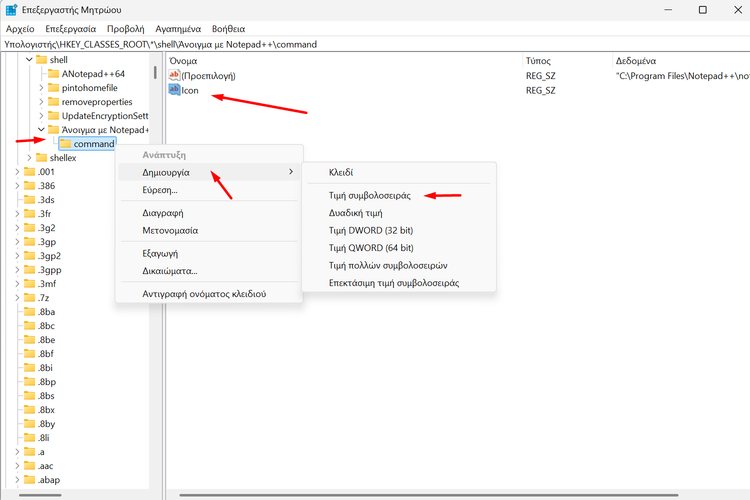Select Τιμή DWORD (32 bit) option
Screen dimensions: 750x500
371,230
